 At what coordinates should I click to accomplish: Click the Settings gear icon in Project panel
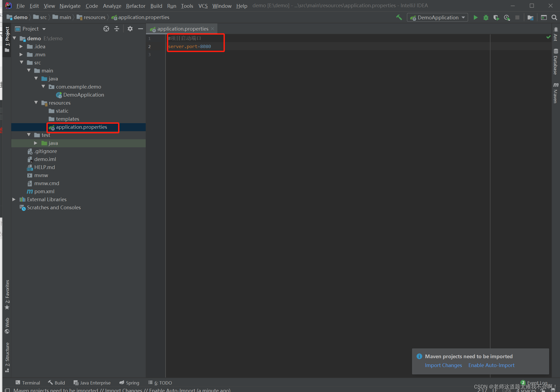[x=130, y=28]
